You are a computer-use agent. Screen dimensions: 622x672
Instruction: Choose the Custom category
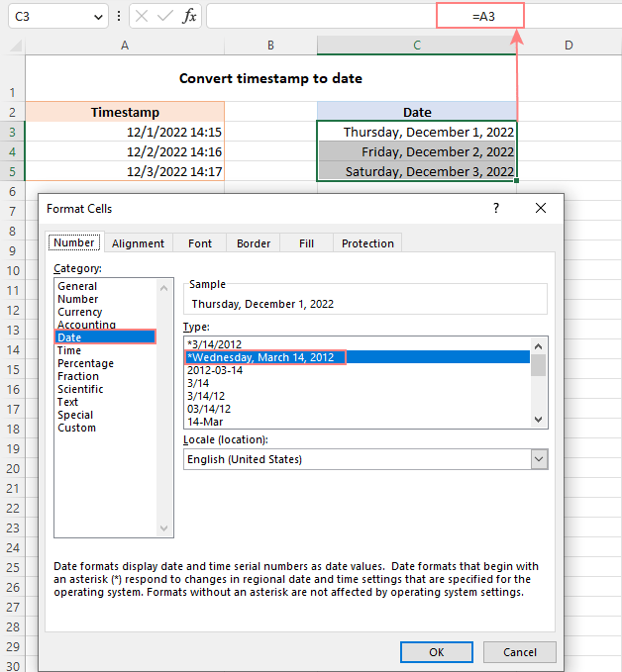(x=77, y=428)
